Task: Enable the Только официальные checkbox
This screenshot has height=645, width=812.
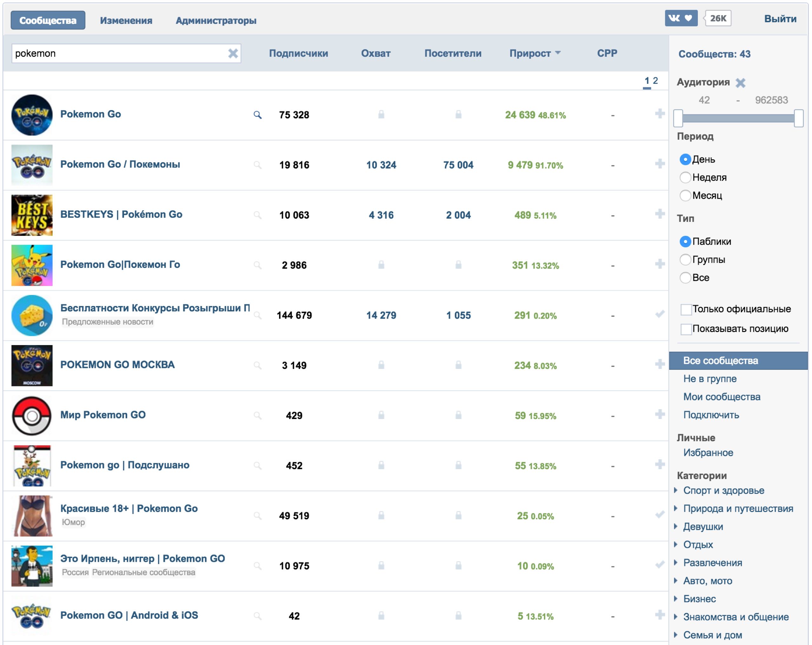Action: point(686,309)
